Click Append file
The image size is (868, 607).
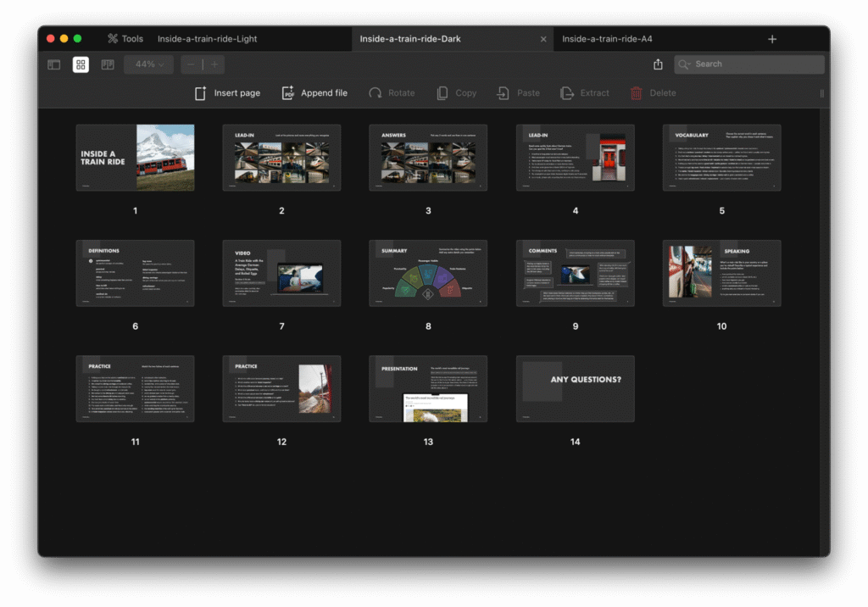(x=314, y=93)
